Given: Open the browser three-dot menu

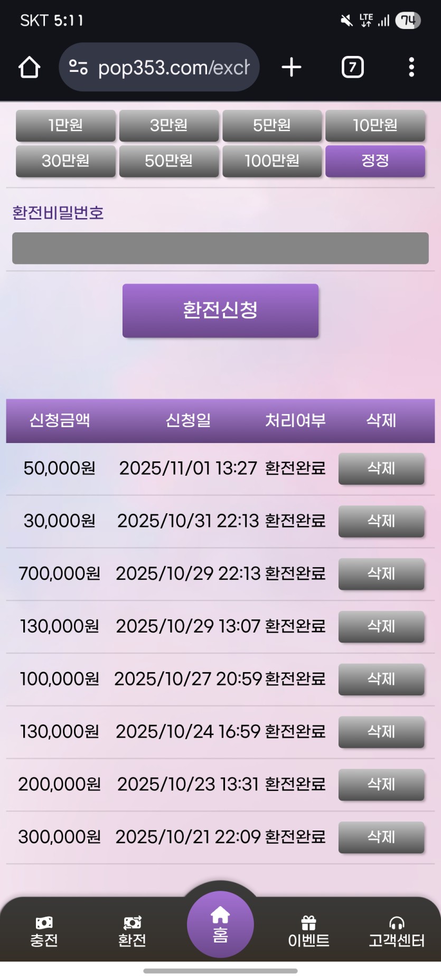Looking at the screenshot, I should (411, 68).
